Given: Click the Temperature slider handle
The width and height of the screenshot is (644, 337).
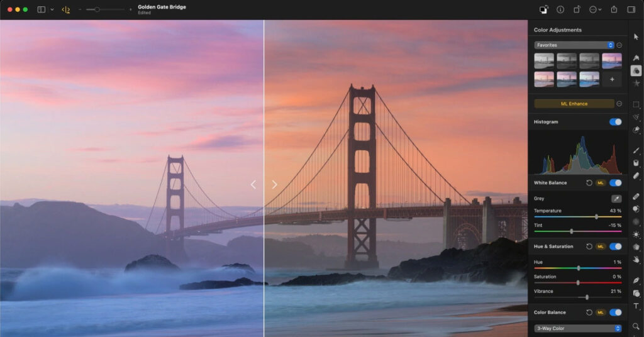Looking at the screenshot, I should (x=596, y=217).
